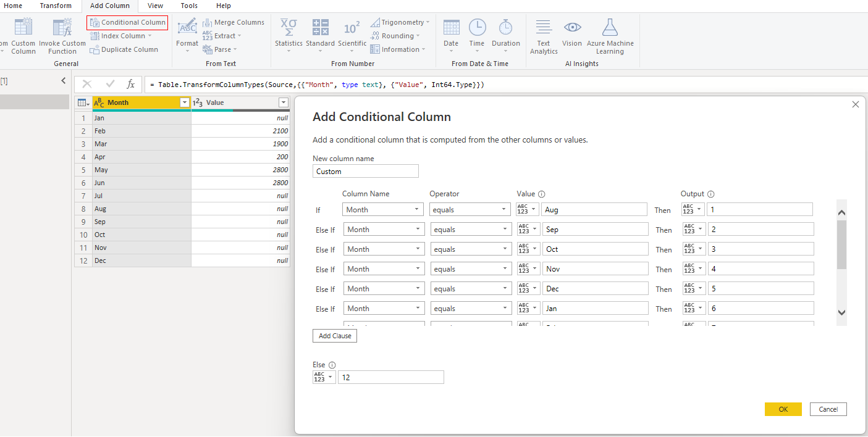Click the Cancel button
868x437 pixels.
(x=828, y=409)
